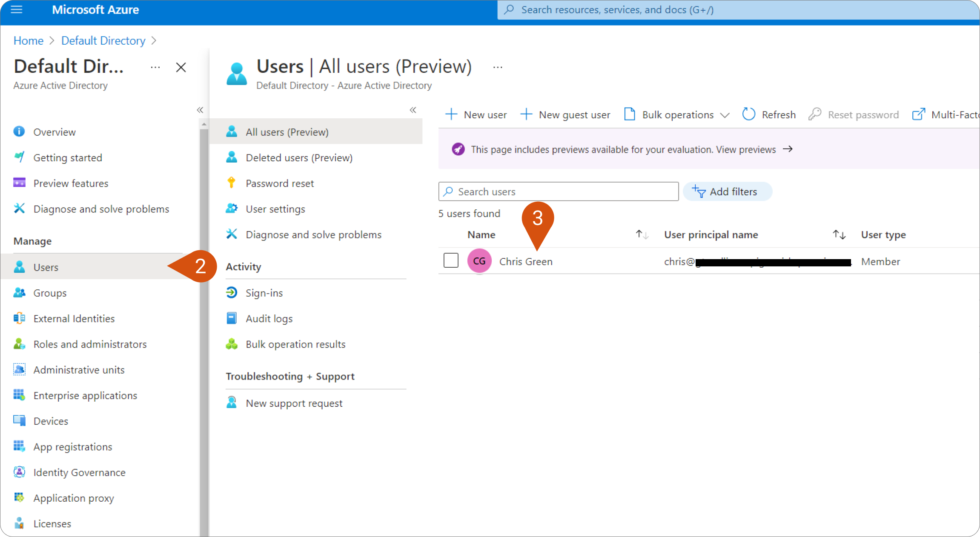980x537 pixels.
Task: Click the Audit logs book icon
Action: [231, 318]
